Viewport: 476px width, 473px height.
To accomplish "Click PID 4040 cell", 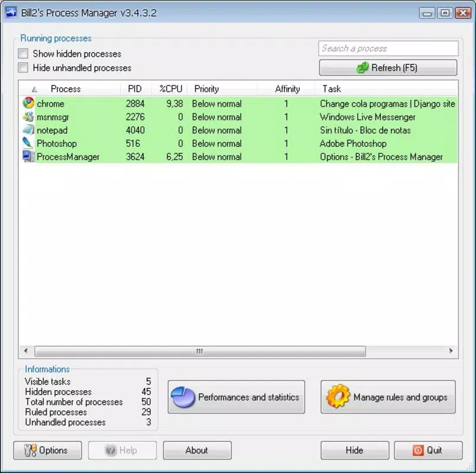I will [135, 130].
